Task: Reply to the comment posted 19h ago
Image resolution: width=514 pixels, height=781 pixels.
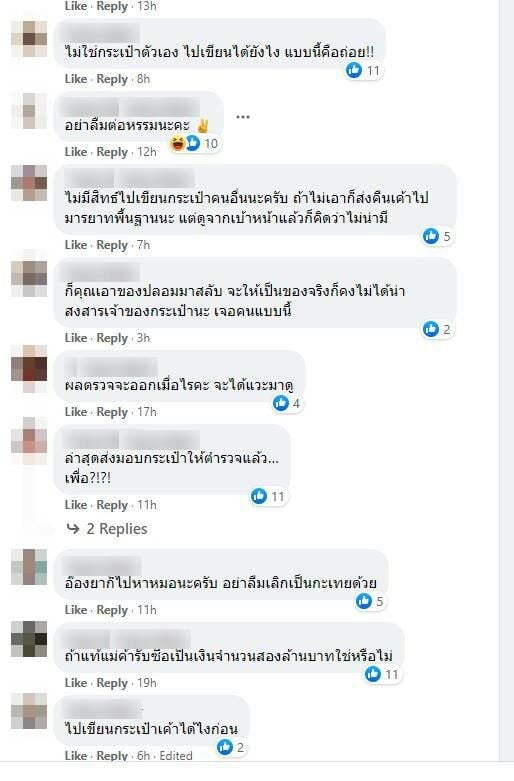Action: [112, 683]
